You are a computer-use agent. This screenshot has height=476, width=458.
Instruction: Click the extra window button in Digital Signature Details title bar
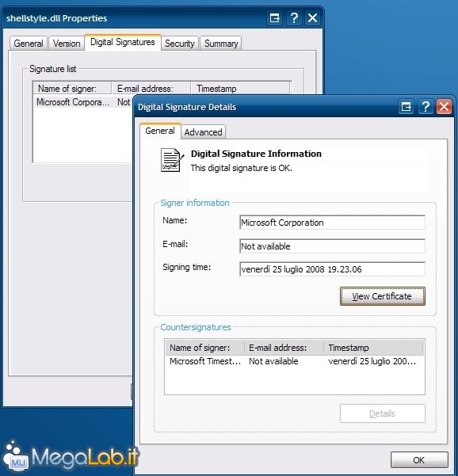tap(406, 107)
